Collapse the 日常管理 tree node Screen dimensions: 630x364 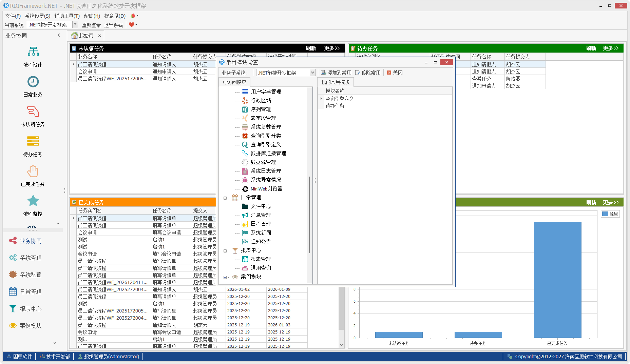point(225,198)
